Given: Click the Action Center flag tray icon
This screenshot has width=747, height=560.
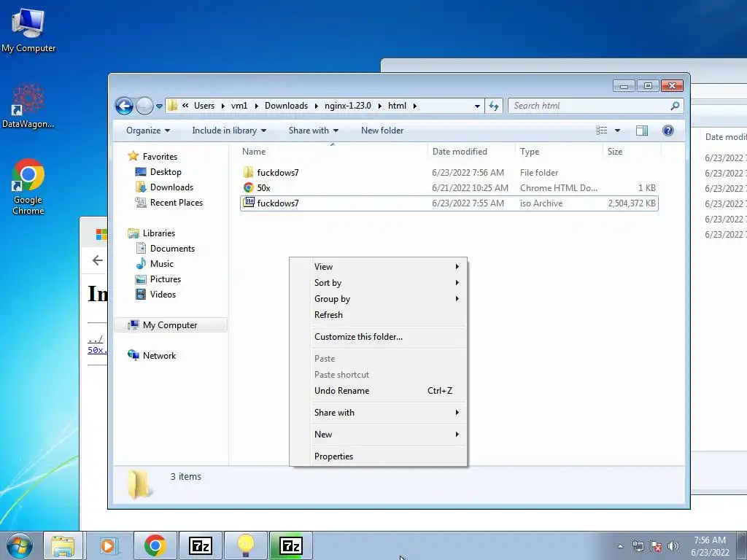Looking at the screenshot, I should [656, 546].
